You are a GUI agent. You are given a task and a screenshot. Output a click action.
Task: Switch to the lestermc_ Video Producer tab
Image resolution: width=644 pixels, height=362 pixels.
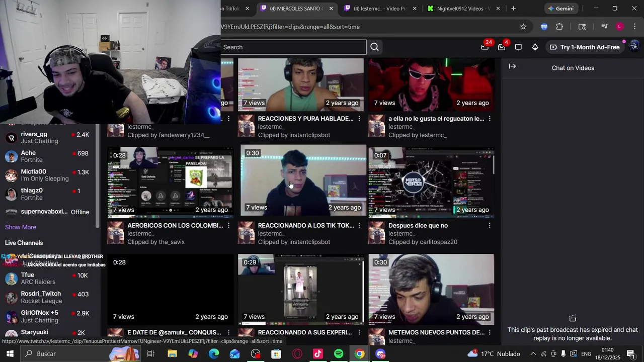380,9
